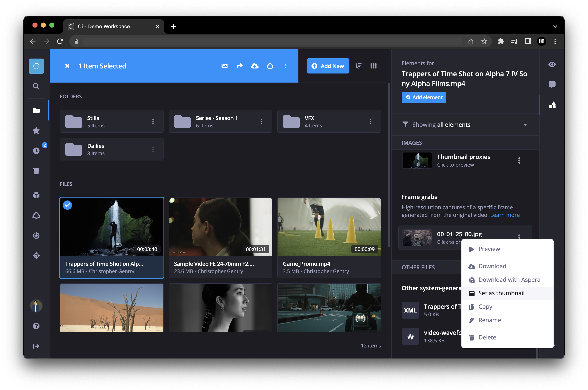Select the desert dead trees video thumbnail

click(x=111, y=308)
